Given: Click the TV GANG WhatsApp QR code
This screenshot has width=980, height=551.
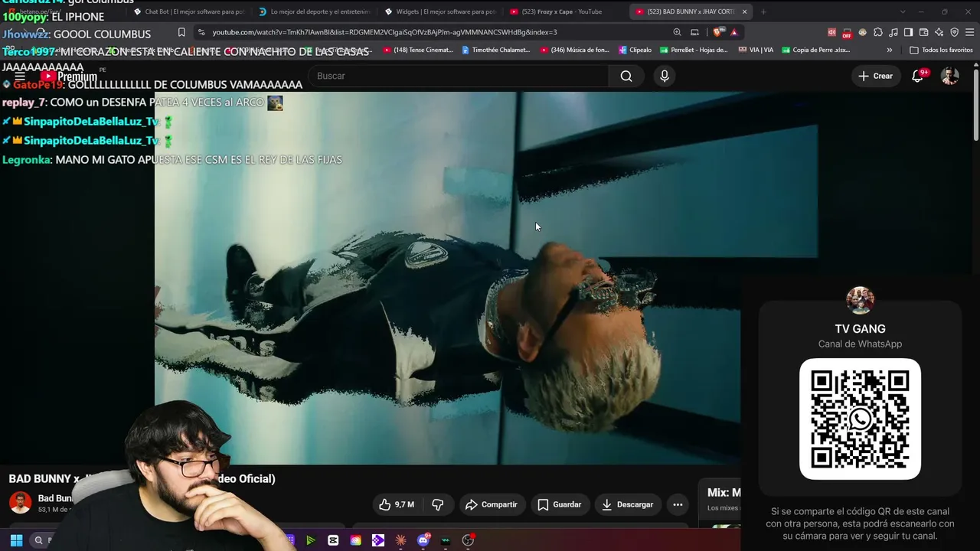Looking at the screenshot, I should (860, 419).
